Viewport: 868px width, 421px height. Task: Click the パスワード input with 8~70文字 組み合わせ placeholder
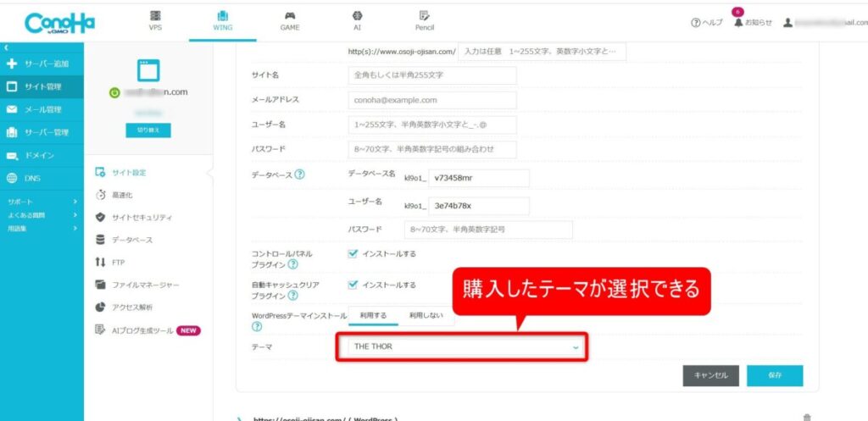431,149
